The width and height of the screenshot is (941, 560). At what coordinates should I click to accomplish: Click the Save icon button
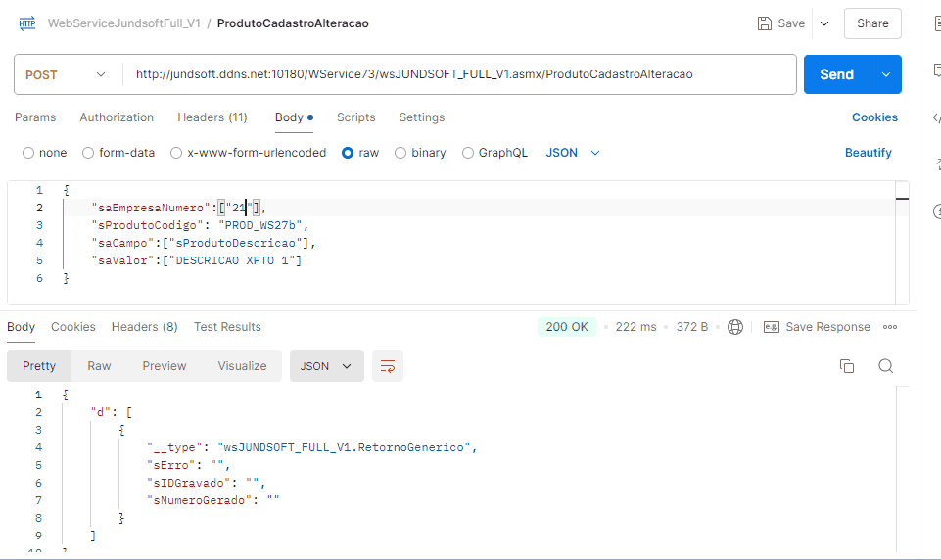766,23
